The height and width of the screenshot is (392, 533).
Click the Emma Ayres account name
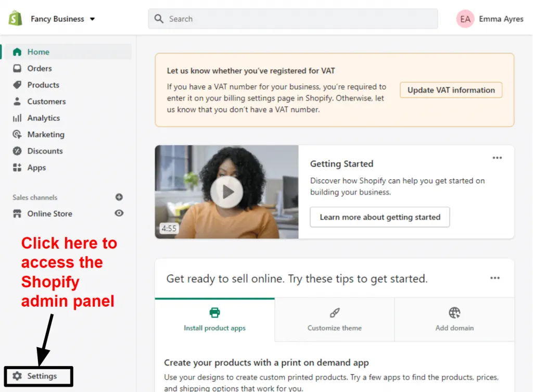[x=501, y=19]
